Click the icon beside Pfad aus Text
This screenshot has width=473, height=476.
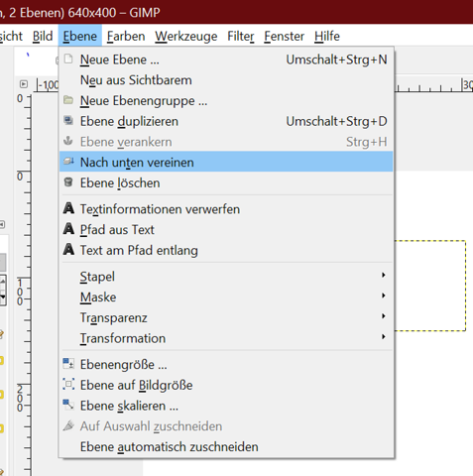68,229
